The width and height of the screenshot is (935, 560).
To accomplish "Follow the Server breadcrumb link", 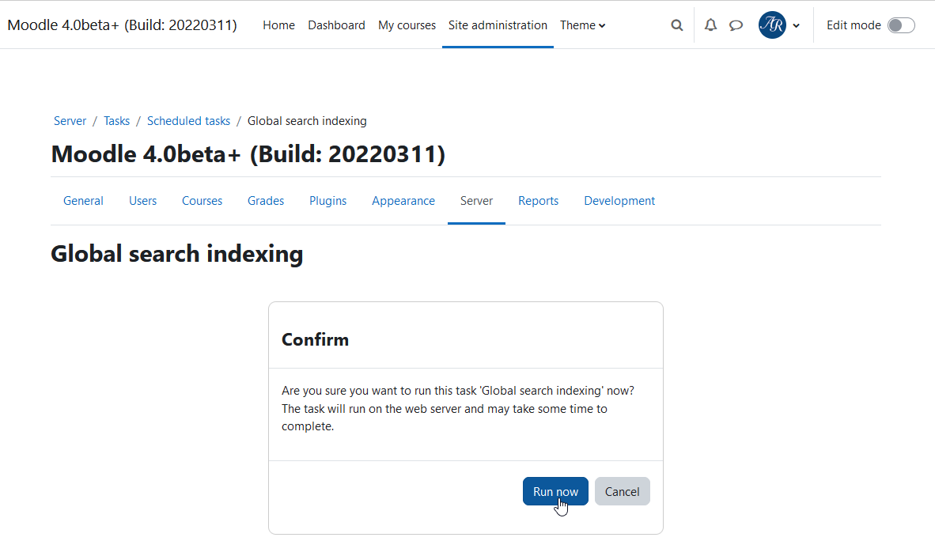I will coord(70,121).
